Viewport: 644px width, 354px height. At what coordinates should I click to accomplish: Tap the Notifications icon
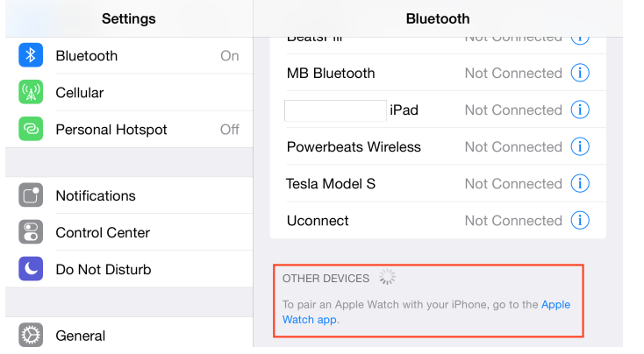point(31,196)
